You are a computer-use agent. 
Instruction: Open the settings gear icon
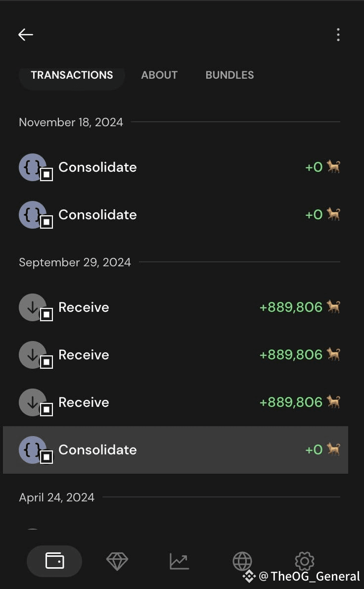tap(304, 561)
